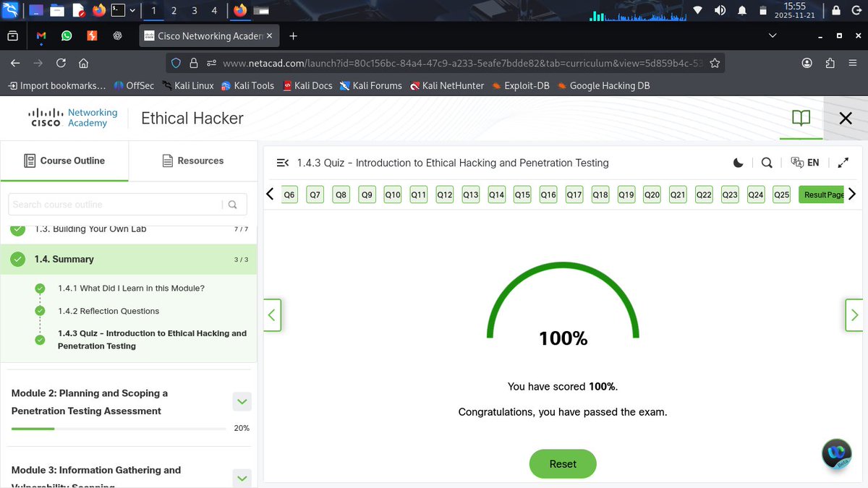
Task: Toggle completion check on 1.4.2 Reflection Questions
Action: (x=40, y=310)
